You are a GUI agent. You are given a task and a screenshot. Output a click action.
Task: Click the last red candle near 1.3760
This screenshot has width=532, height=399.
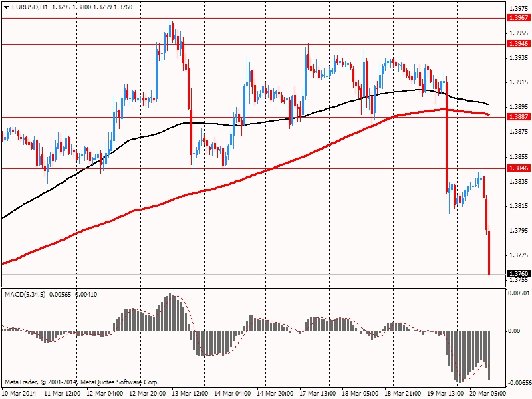click(x=489, y=253)
